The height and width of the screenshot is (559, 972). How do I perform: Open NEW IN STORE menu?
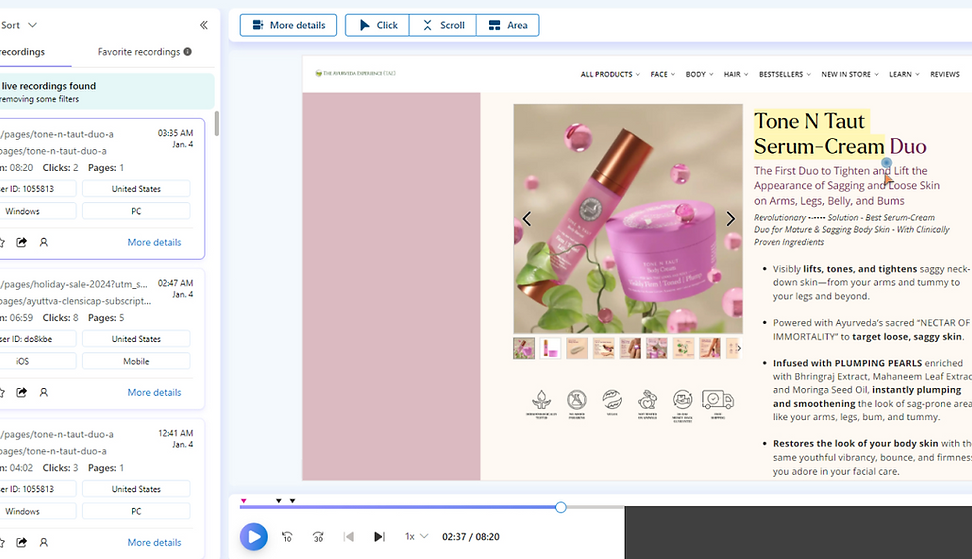point(850,74)
